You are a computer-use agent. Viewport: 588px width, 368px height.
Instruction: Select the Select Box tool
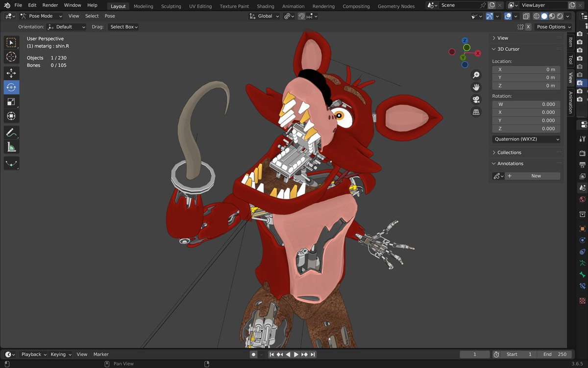pos(11,43)
